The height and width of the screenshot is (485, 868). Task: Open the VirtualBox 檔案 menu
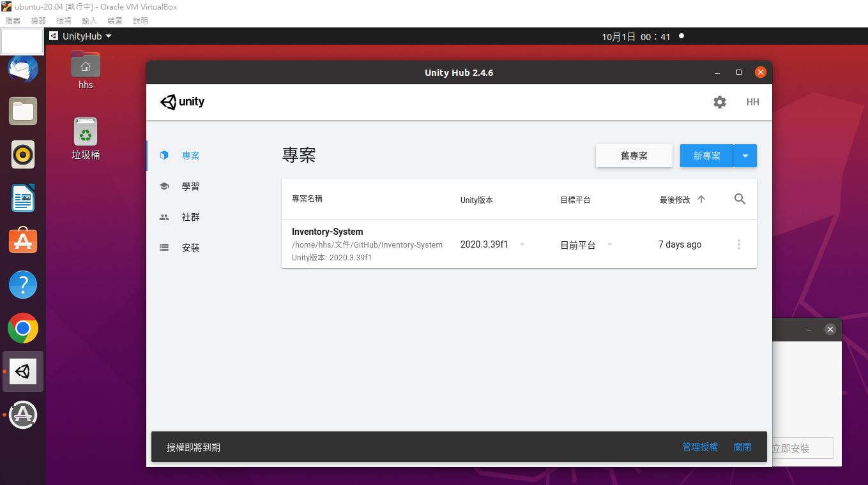tap(13, 20)
